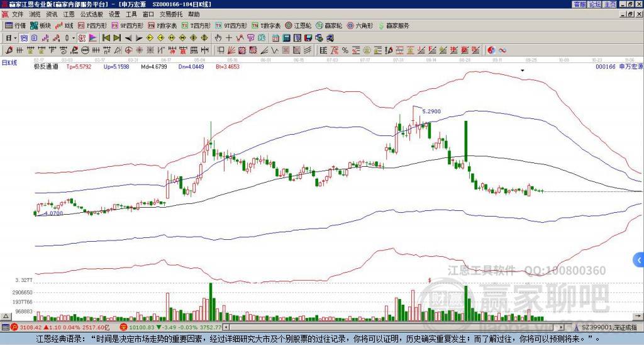
Task: Open the calculator icon
Action: (286, 38)
